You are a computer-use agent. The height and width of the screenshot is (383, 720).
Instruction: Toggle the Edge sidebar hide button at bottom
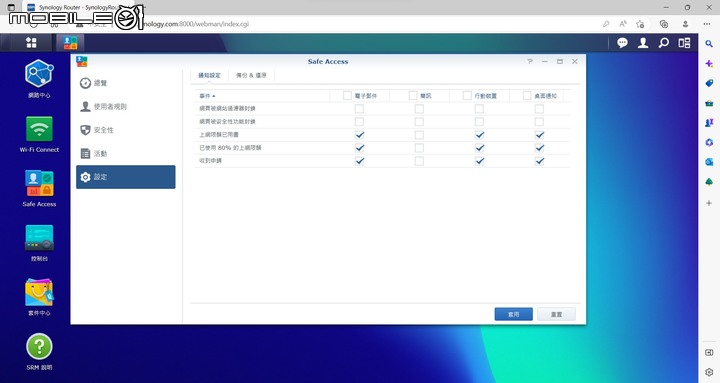click(709, 353)
